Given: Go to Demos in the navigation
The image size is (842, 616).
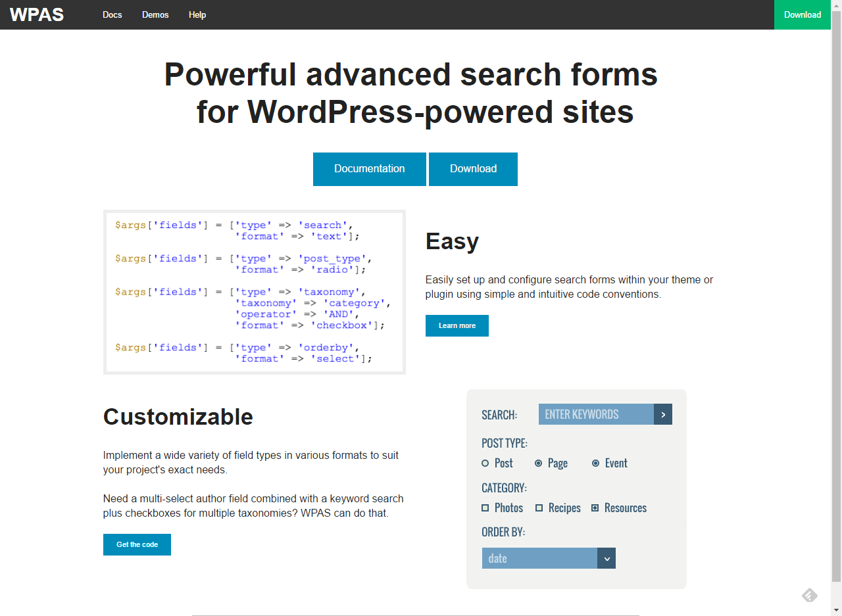Looking at the screenshot, I should pos(155,14).
